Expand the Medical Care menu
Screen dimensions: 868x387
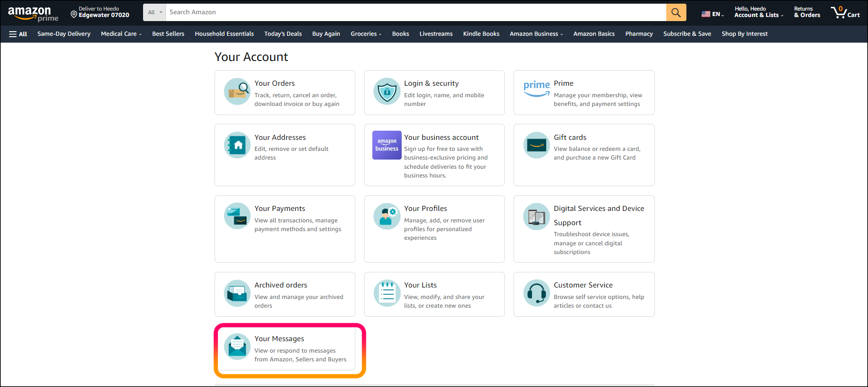pos(121,34)
